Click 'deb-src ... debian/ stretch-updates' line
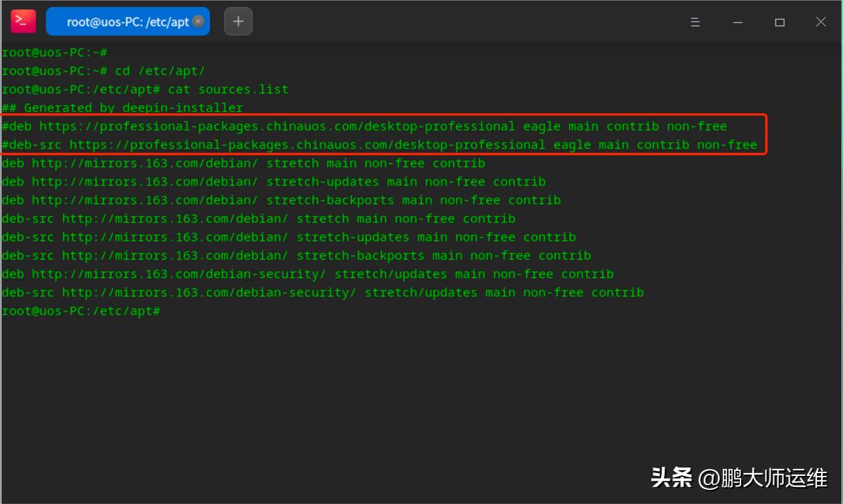The image size is (843, 504). (x=289, y=237)
